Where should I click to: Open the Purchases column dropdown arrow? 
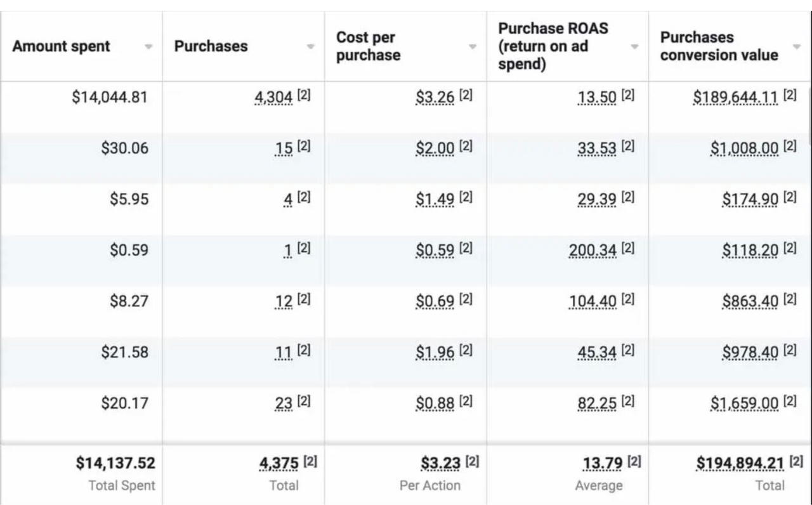click(310, 47)
